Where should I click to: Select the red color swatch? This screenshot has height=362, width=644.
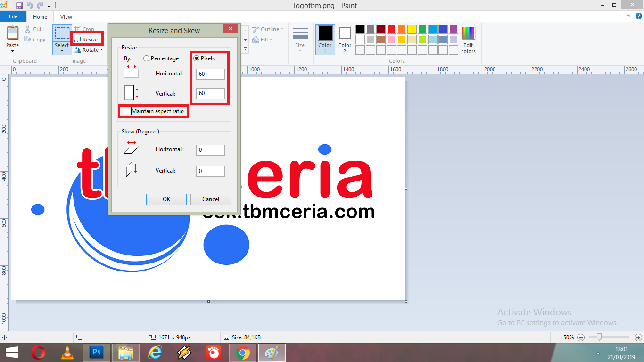click(x=391, y=29)
